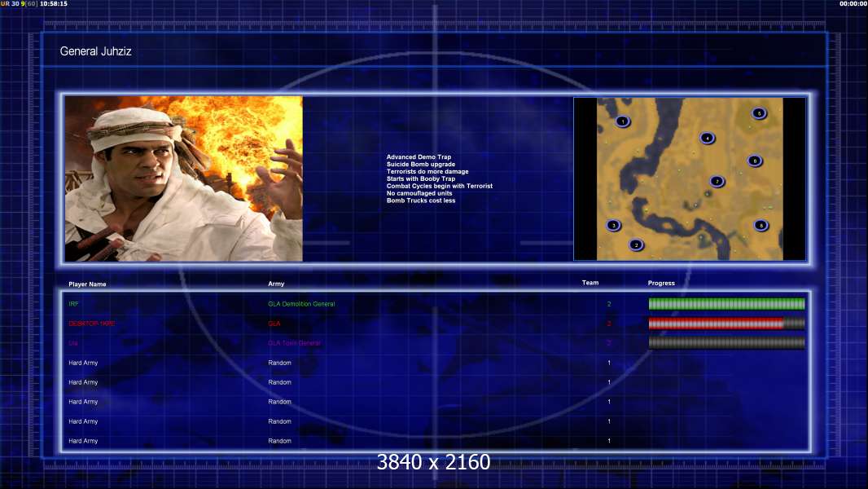The image size is (868, 489).
Task: Click the Bomb Trucks cost less line
Action: (421, 200)
